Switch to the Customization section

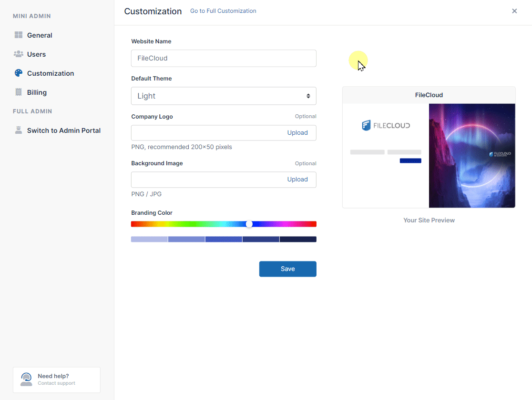pos(51,73)
